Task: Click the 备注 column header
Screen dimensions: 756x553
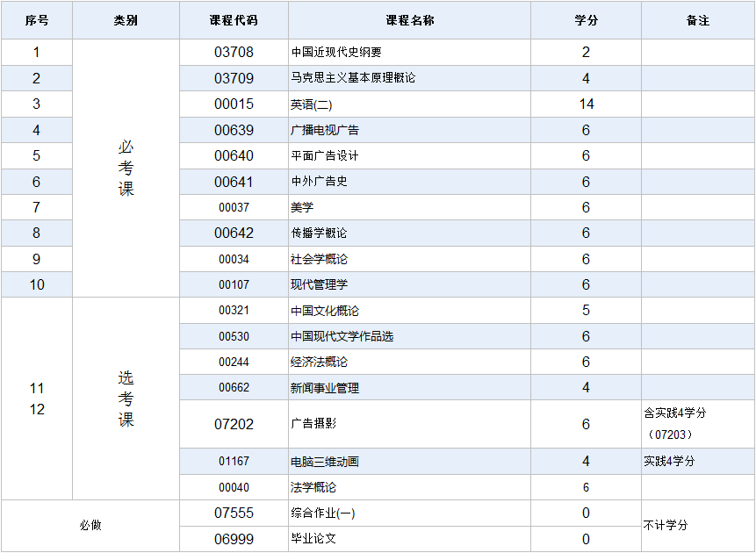Action: (698, 19)
